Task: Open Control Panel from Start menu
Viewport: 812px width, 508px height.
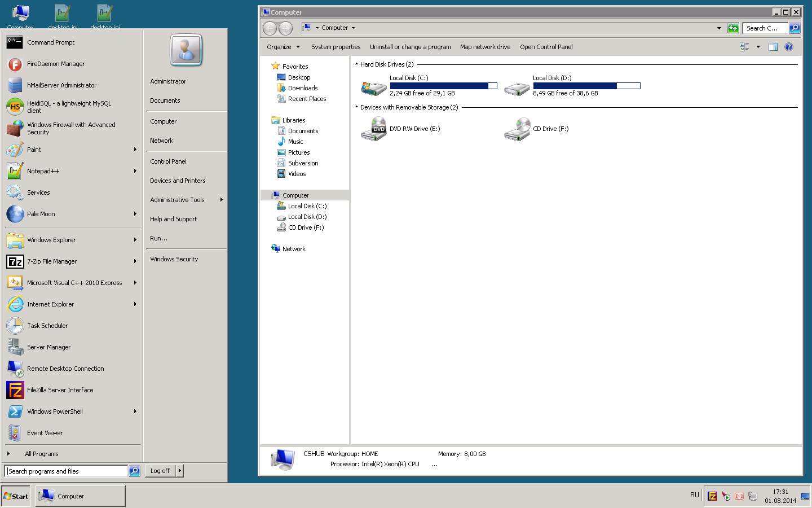Action: tap(168, 161)
